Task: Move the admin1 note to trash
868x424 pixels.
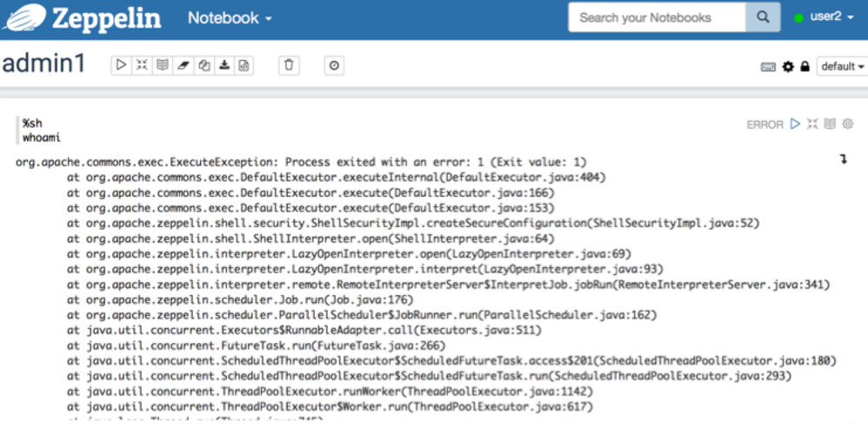Action: click(290, 65)
